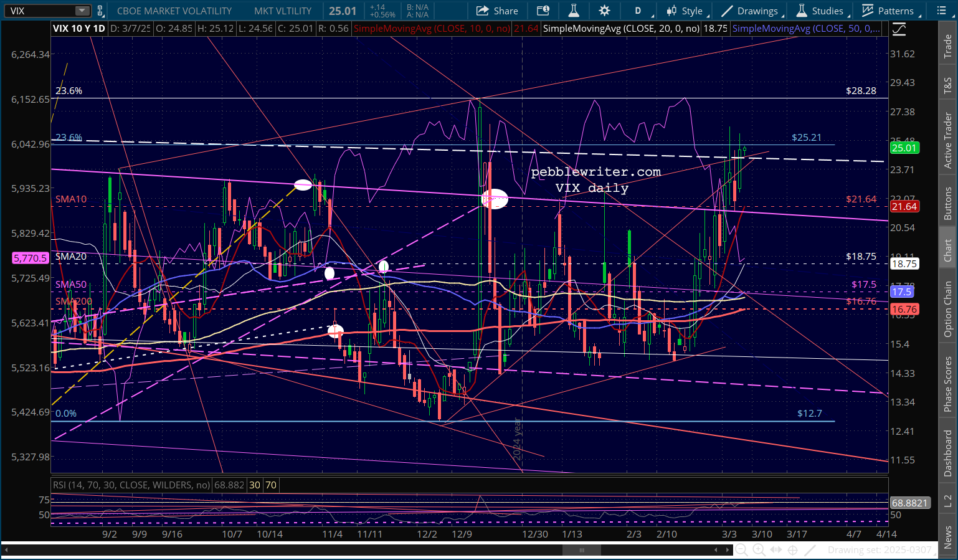Open the D timeframe selector
The width and height of the screenshot is (958, 560).
click(638, 11)
